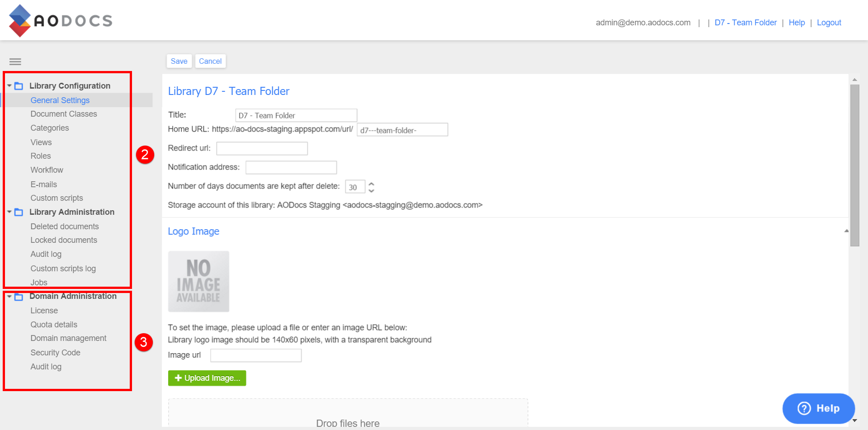Open Quota details
The height and width of the screenshot is (430, 868).
54,325
